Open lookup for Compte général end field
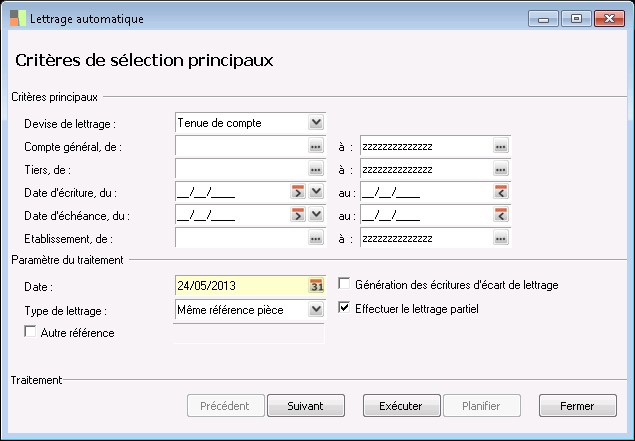 point(501,146)
